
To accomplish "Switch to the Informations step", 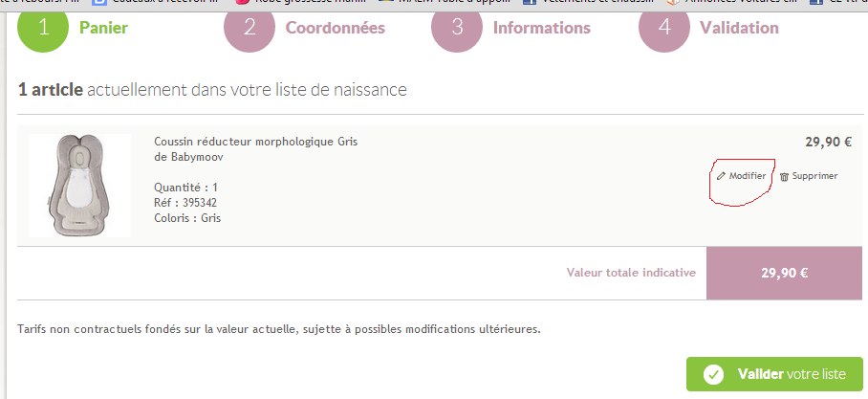I will [x=541, y=28].
